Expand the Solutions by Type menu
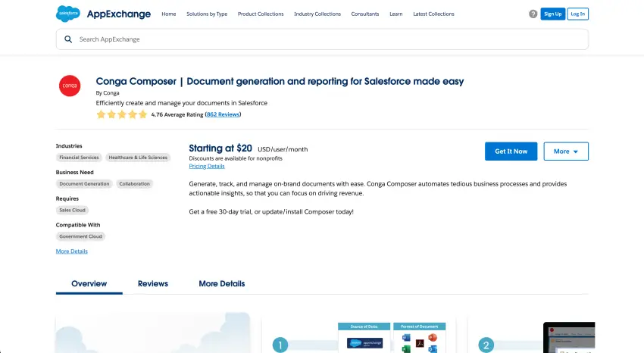Viewport: 644px width, 353px height. [x=207, y=14]
